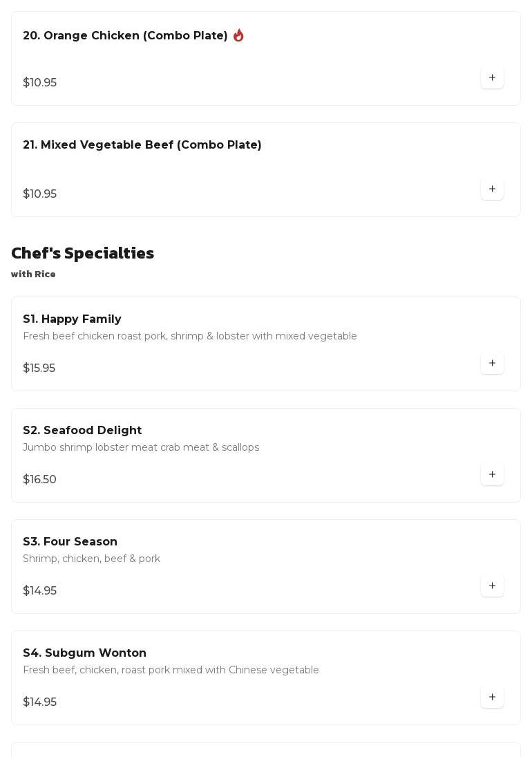Click Happy Family ingredients description text
This screenshot has height=757, width=532.
click(189, 337)
